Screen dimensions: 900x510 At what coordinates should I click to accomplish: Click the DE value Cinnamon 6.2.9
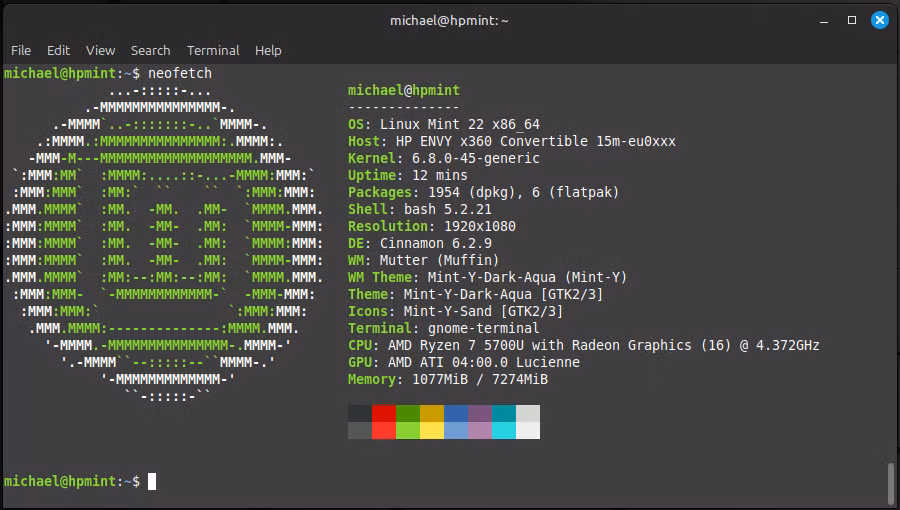pyautogui.click(x=436, y=243)
